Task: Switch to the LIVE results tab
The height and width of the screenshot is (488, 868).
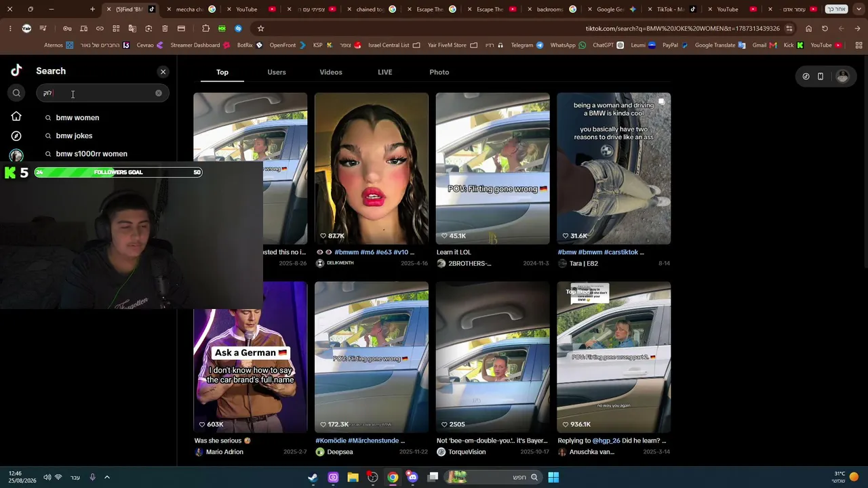Action: 385,72
